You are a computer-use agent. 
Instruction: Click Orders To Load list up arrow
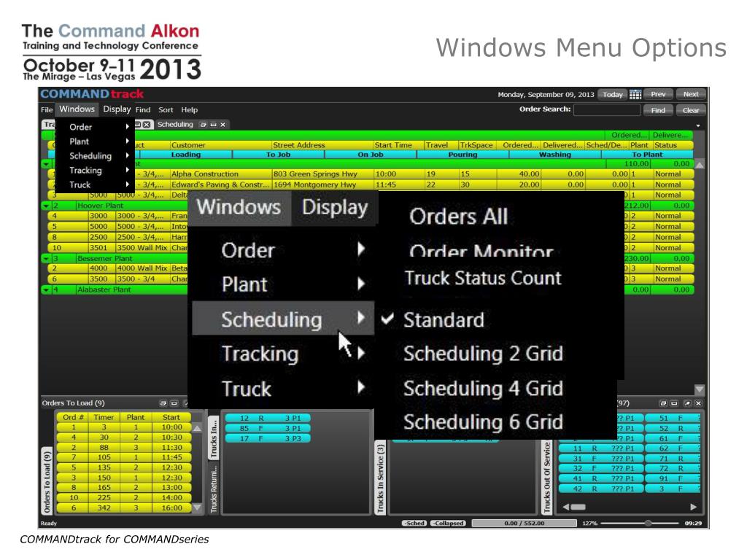197,428
